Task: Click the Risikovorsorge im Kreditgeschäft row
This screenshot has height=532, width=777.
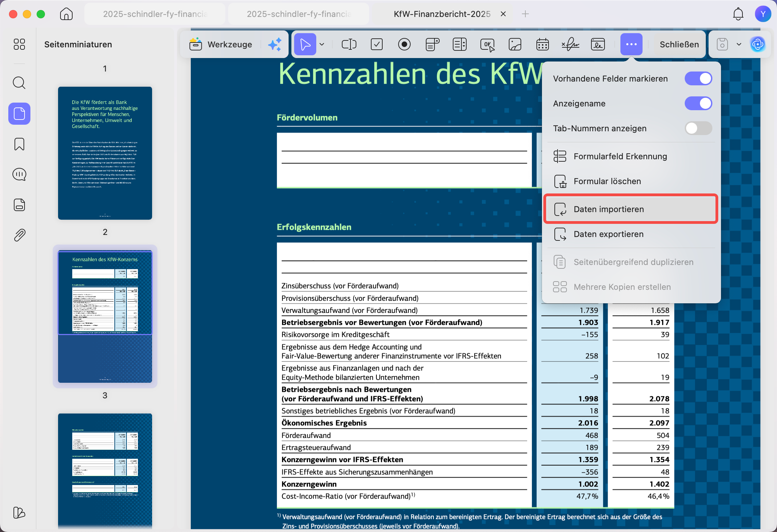Action: click(404, 334)
